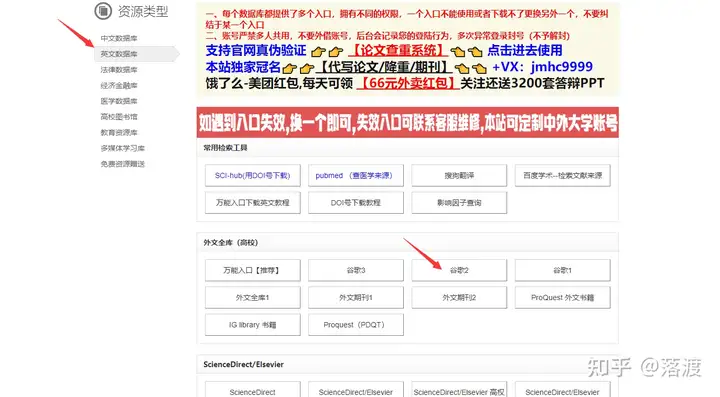
Task: Open 免费资源赠送 category
Action: point(123,164)
